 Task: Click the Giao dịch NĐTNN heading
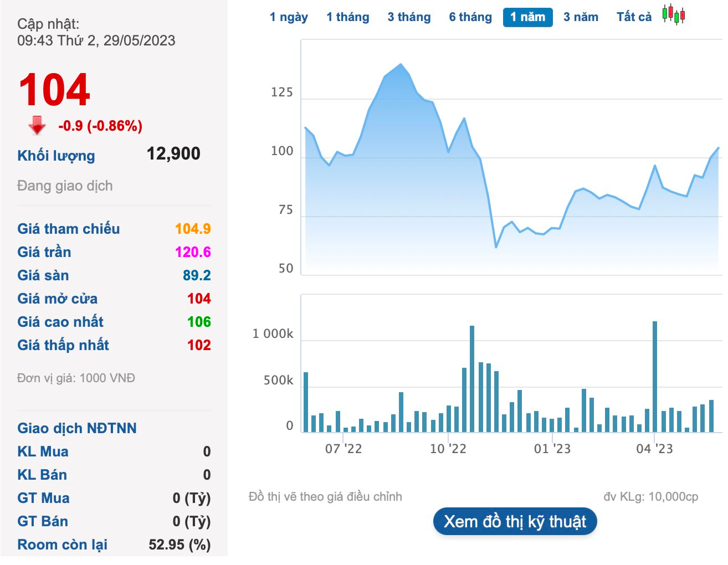pos(76,428)
